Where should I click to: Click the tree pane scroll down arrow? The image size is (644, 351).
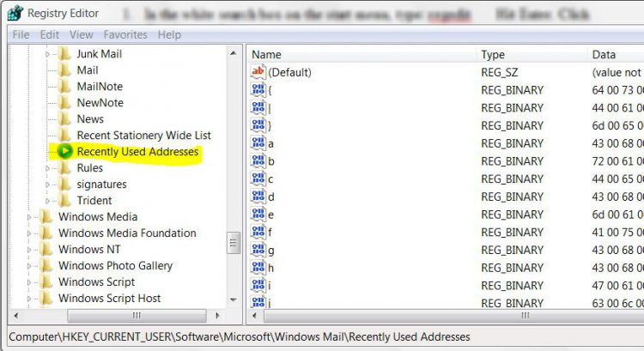234,300
